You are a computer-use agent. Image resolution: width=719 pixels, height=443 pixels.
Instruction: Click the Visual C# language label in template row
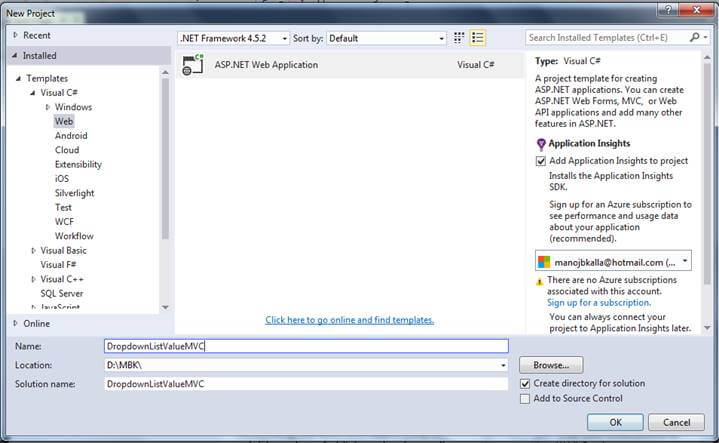[x=476, y=65]
